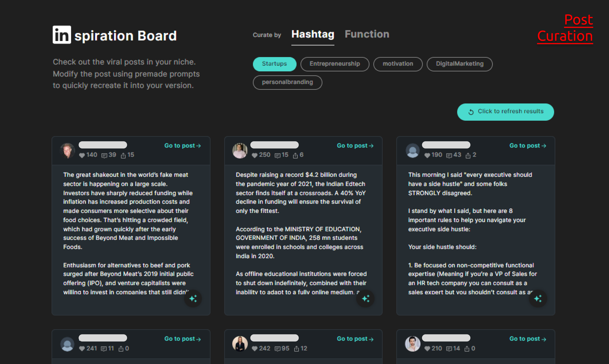This screenshot has width=609, height=364.
Task: Click 'spiration Board' title text
Action: [x=126, y=36]
